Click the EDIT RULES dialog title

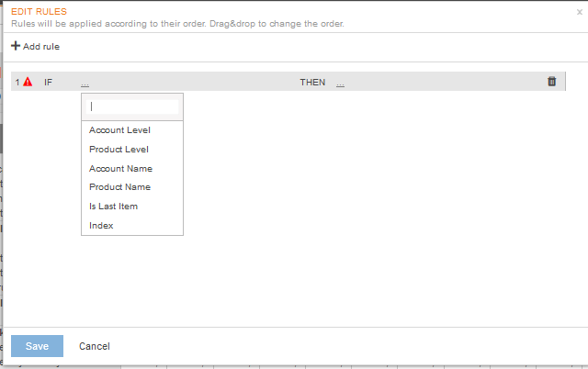click(39, 11)
